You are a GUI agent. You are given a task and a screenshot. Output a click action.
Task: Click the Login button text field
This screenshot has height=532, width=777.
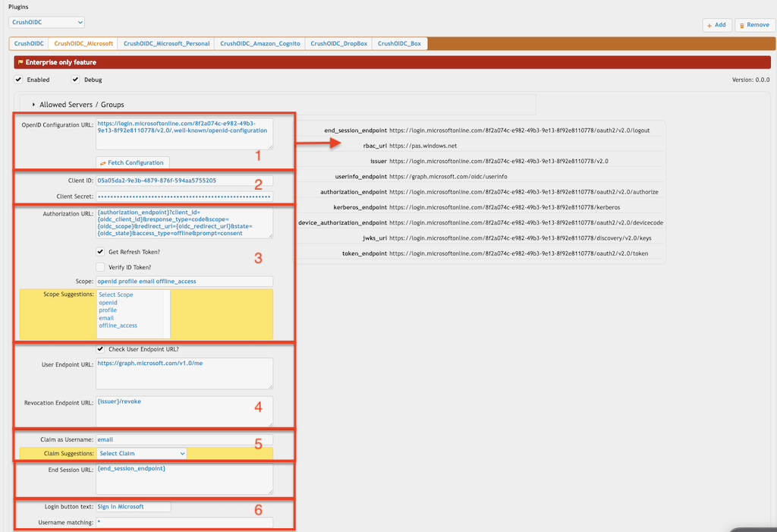pyautogui.click(x=134, y=507)
